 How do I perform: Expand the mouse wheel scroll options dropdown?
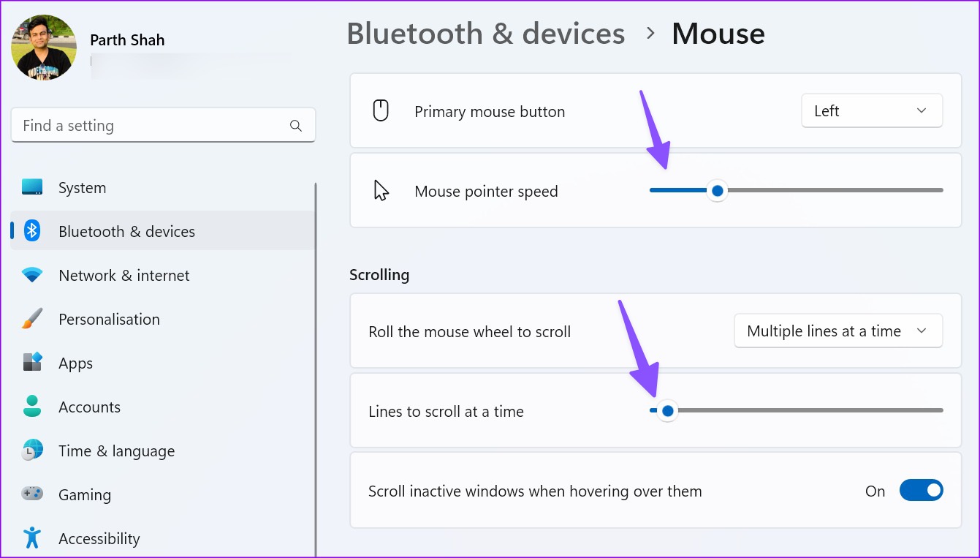[837, 331]
